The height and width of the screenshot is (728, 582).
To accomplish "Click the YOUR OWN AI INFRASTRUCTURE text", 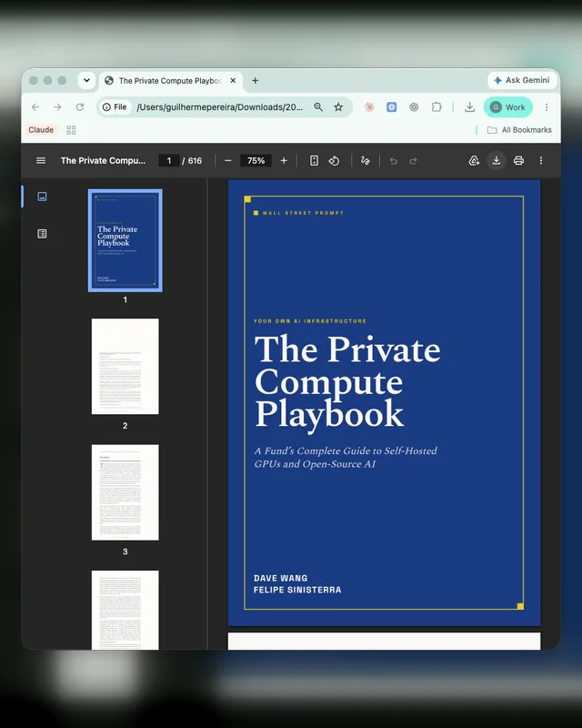I will (x=309, y=321).
